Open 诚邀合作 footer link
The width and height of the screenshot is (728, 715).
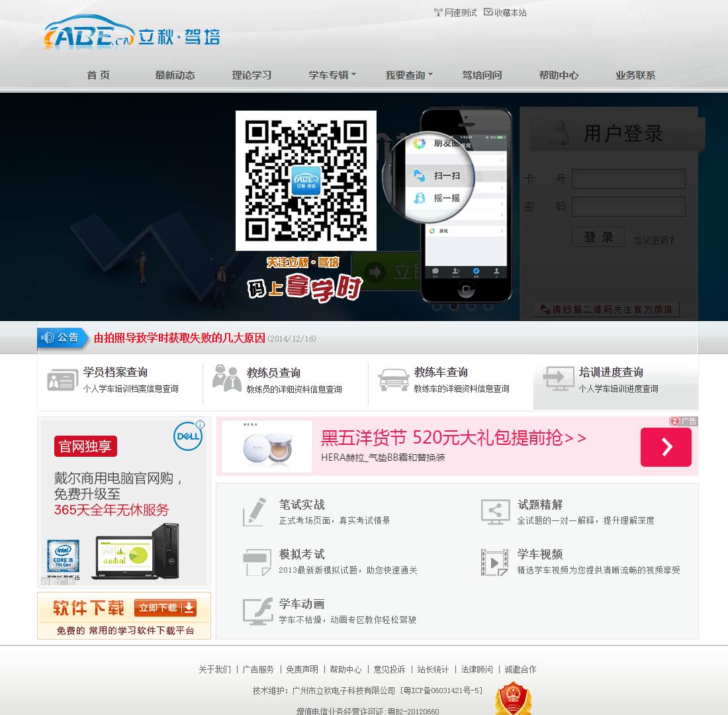(520, 669)
